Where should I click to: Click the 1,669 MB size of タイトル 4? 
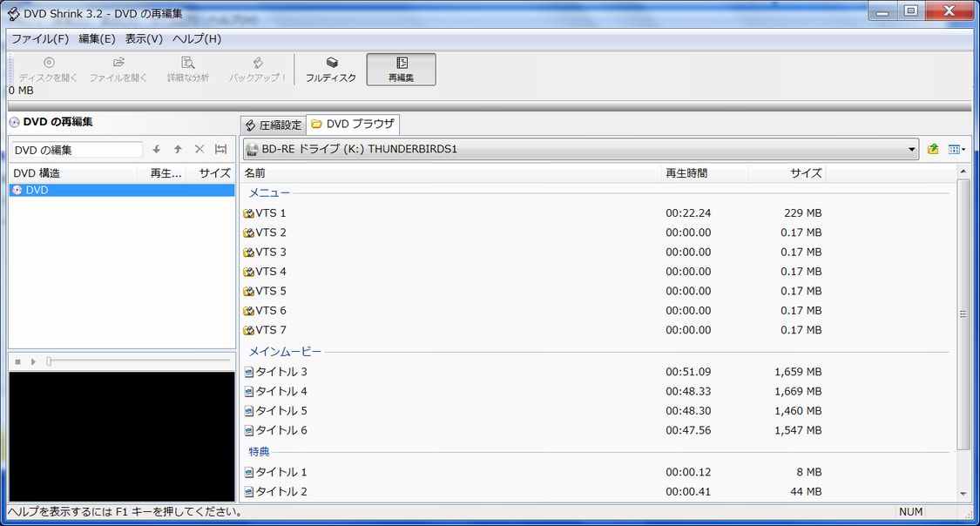(x=798, y=391)
